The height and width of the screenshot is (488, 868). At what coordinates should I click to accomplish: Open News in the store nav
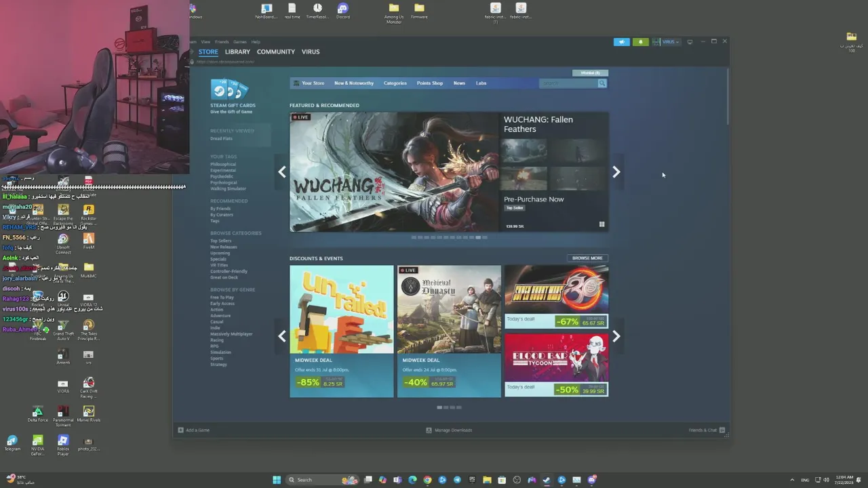pos(459,83)
